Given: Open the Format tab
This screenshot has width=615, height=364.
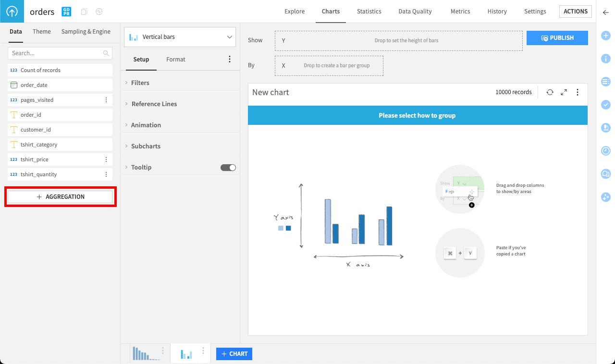Looking at the screenshot, I should 175,60.
